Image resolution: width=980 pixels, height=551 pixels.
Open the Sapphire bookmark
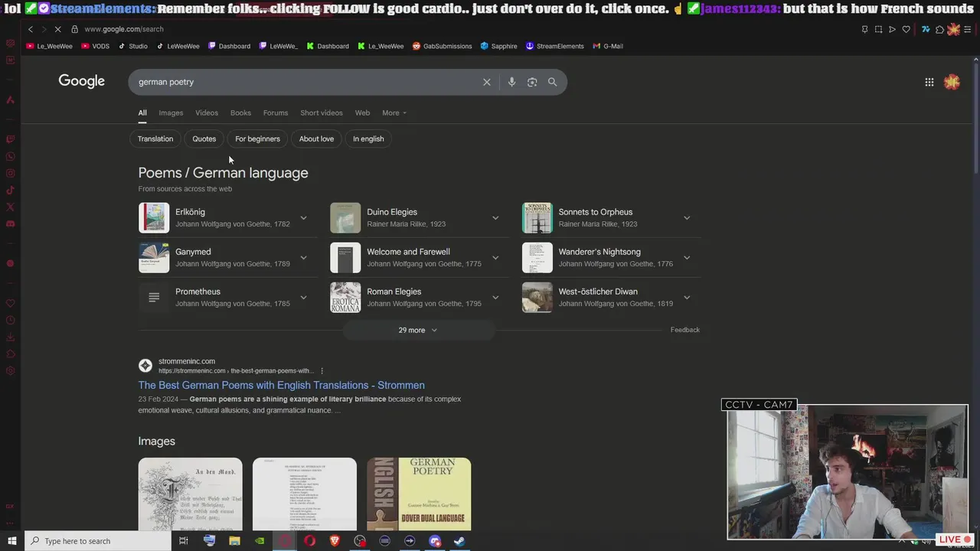[498, 46]
